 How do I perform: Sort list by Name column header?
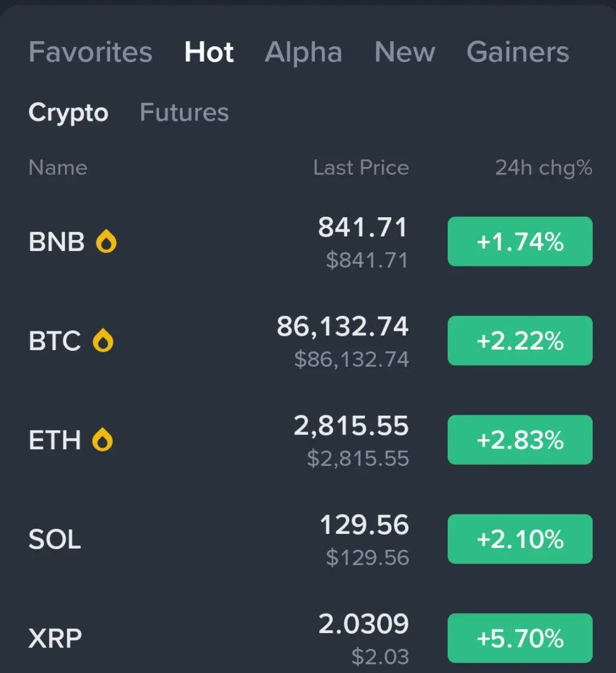(58, 167)
